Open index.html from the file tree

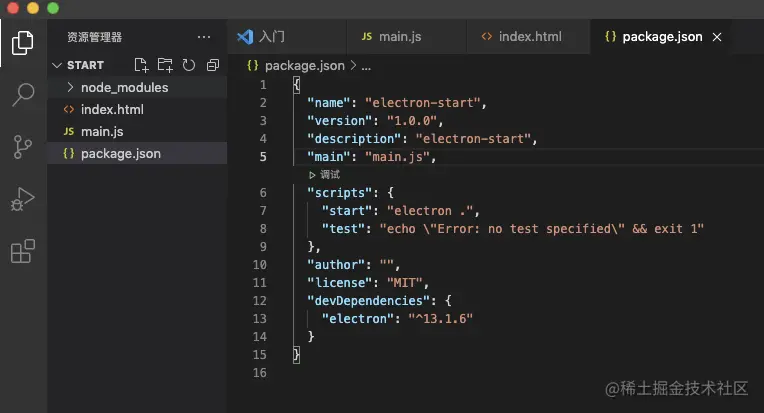(x=137, y=109)
